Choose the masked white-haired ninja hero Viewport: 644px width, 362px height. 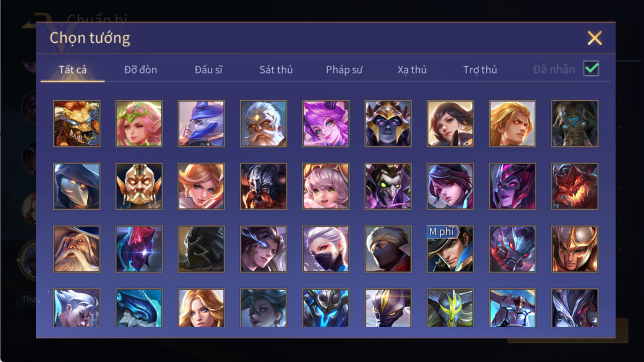(x=326, y=249)
